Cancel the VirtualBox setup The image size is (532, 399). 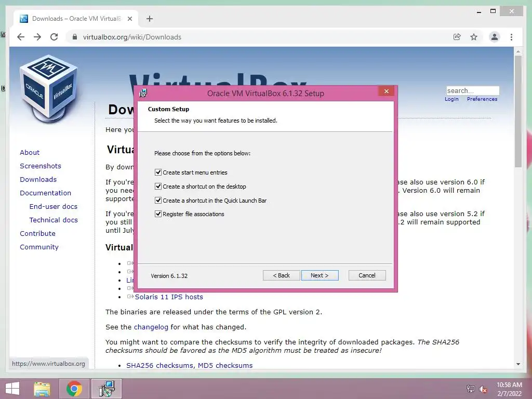(367, 275)
